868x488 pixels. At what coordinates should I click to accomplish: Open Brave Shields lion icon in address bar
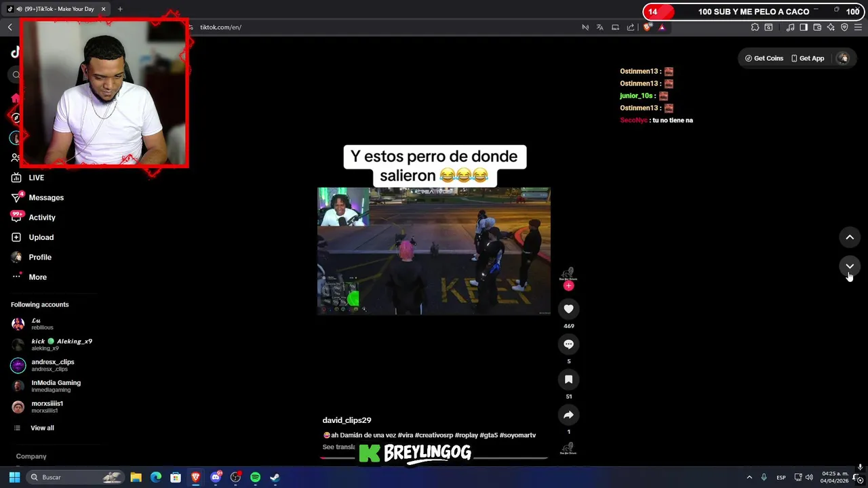tap(647, 27)
